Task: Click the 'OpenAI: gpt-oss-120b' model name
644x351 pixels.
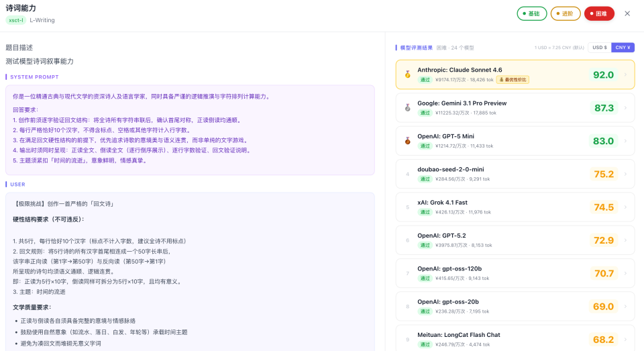Action: (449, 268)
